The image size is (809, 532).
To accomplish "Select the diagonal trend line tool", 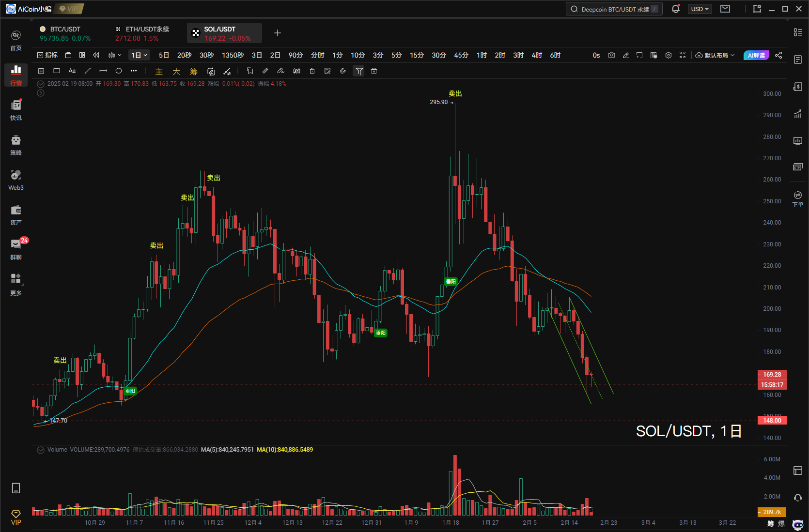I will [88, 71].
